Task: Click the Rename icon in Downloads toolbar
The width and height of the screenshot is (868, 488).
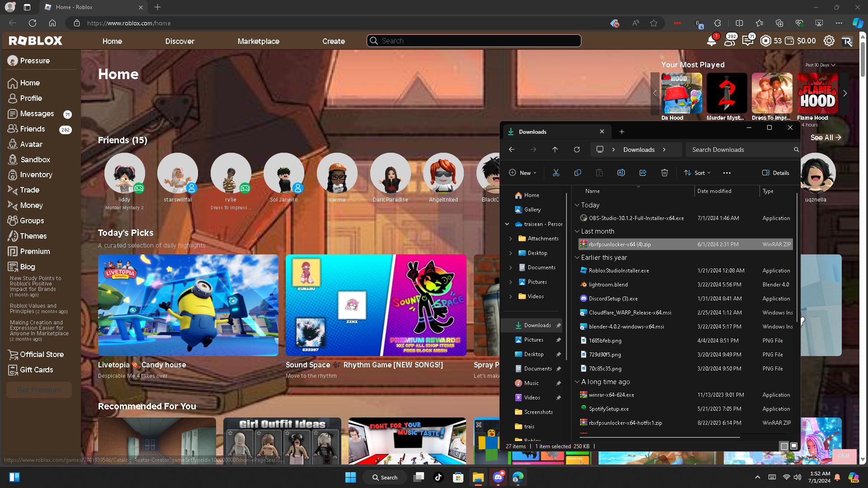Action: click(621, 173)
